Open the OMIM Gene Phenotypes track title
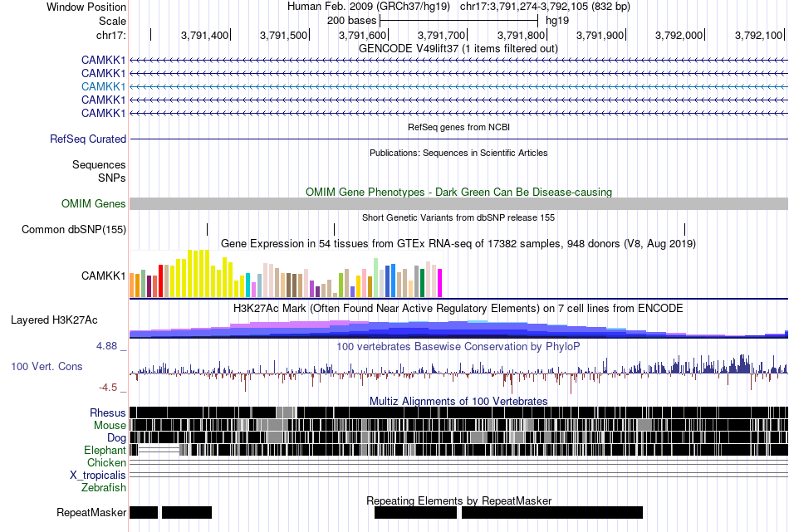 458,192
